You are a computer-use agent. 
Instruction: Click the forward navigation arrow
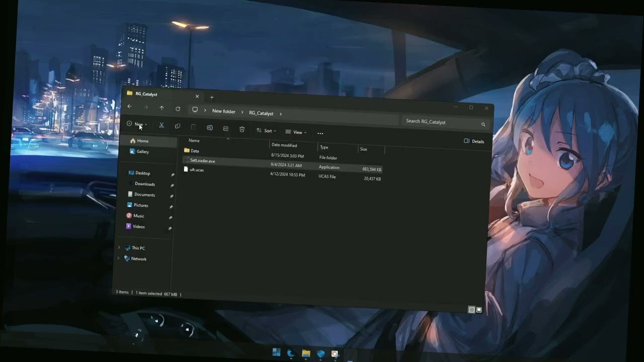click(146, 107)
